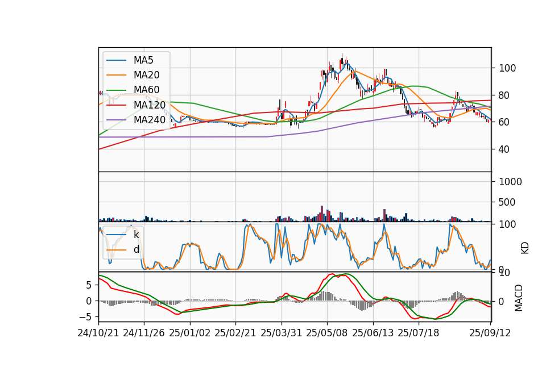Click the 25/09/12 date axis label
This screenshot has height=392, width=546.
coord(490,333)
